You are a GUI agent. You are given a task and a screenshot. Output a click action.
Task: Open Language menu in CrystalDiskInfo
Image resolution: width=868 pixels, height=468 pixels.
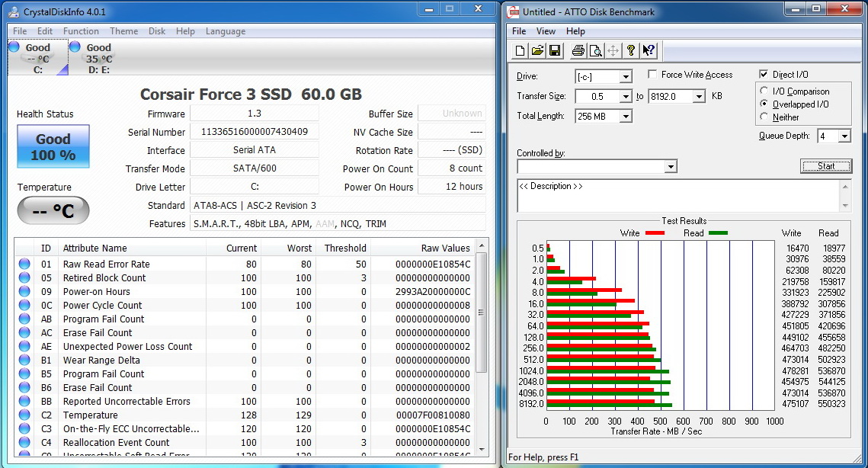[226, 31]
